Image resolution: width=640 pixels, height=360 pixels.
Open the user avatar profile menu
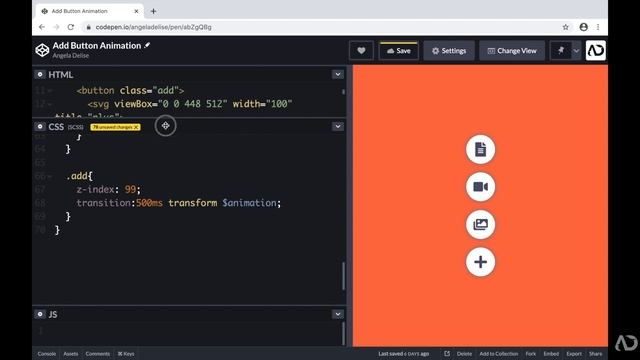pos(596,50)
